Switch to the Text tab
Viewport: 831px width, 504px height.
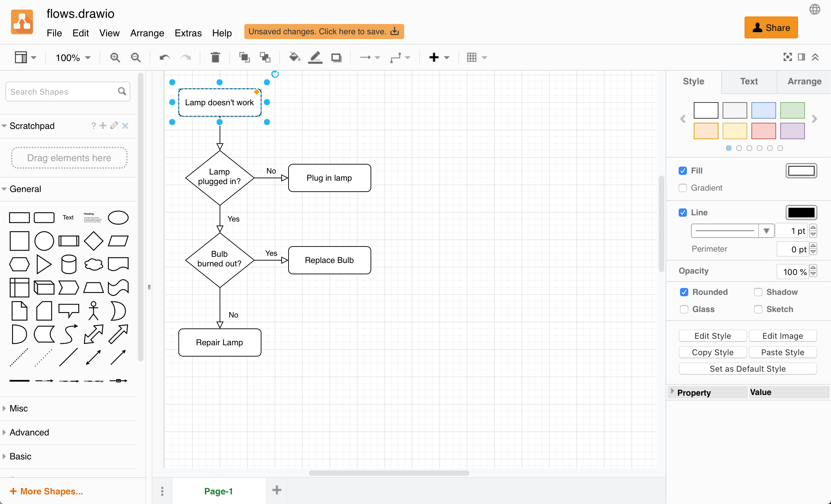tap(748, 81)
